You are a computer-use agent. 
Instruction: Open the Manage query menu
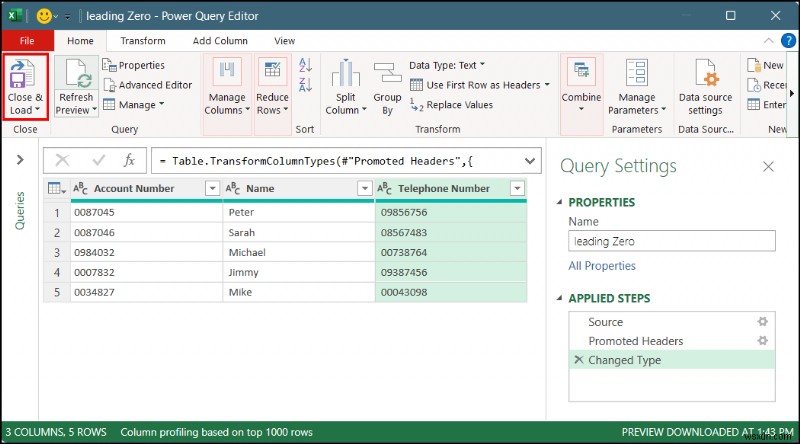point(134,105)
